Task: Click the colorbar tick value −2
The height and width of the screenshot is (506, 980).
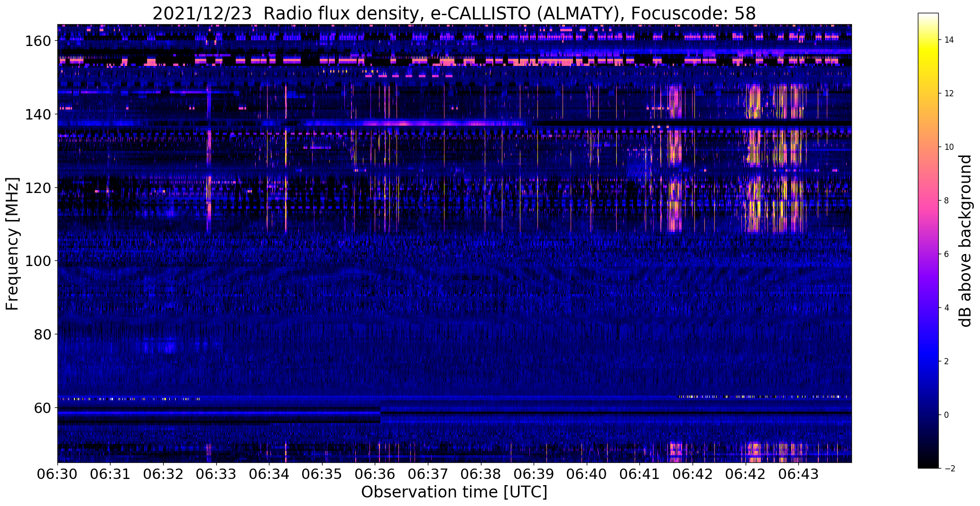Action: tap(949, 469)
